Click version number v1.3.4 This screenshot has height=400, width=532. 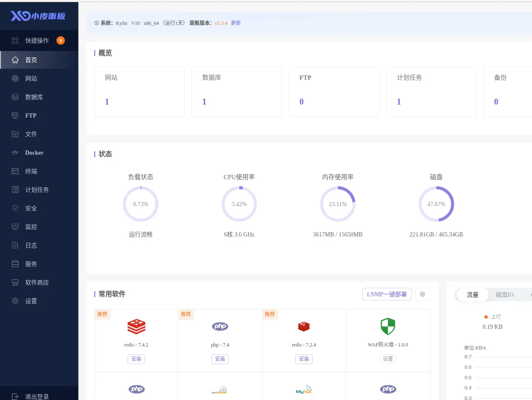221,23
